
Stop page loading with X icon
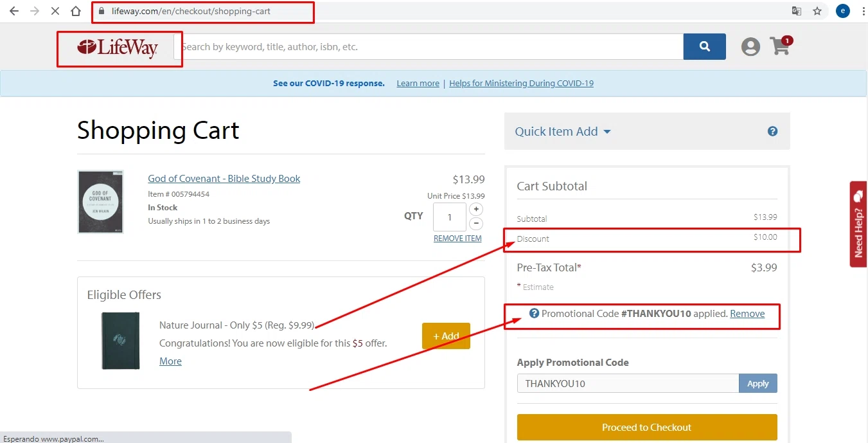(x=55, y=11)
